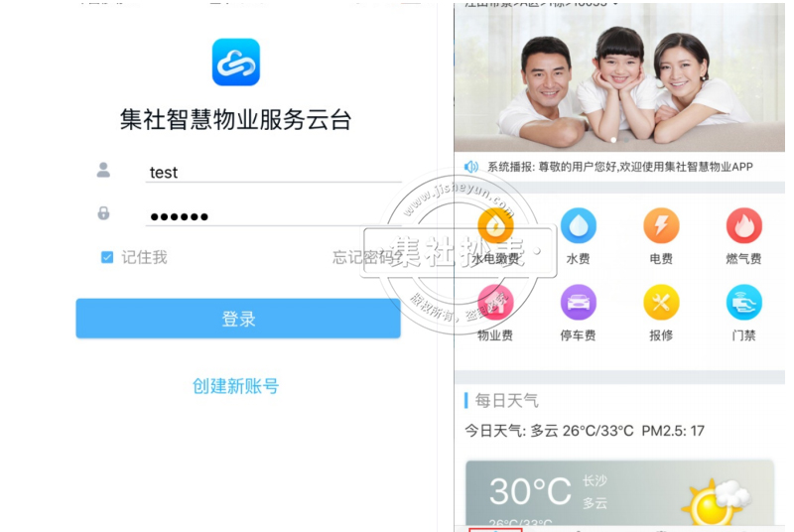Tap the 水费 water drop icon

[x=579, y=225]
